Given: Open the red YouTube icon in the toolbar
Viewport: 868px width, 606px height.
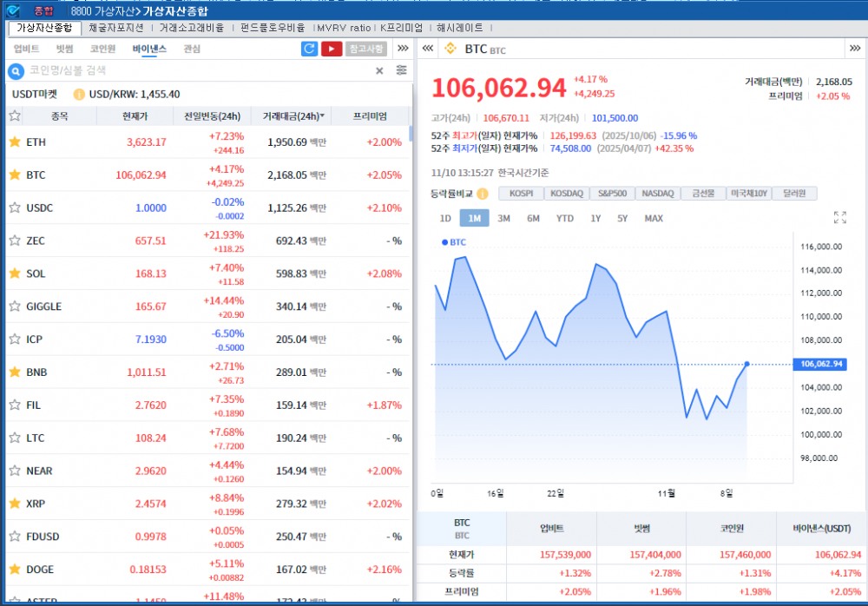Looking at the screenshot, I should click(x=332, y=49).
